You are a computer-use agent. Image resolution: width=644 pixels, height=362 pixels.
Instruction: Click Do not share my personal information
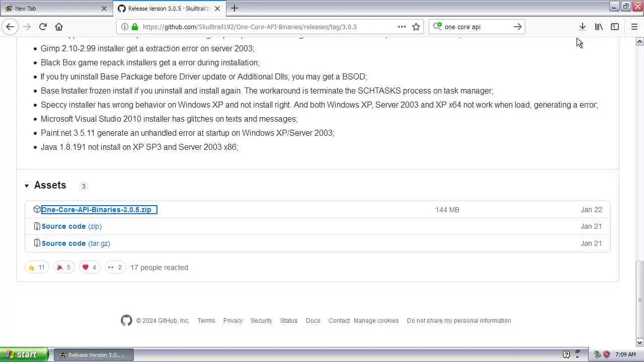tap(459, 321)
